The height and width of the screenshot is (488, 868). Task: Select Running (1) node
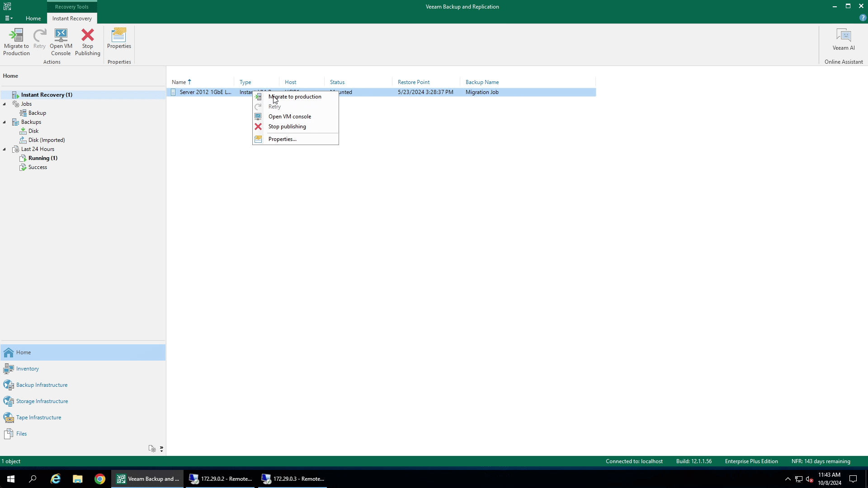(x=42, y=158)
